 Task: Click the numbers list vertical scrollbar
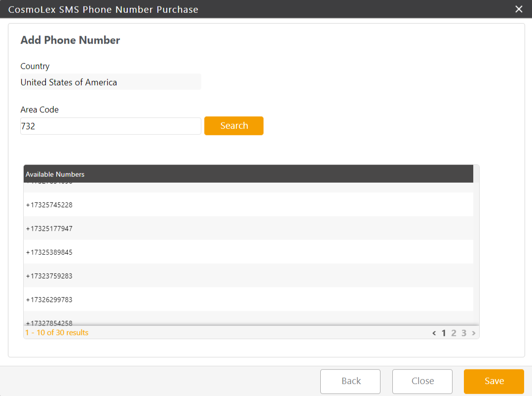(476, 247)
